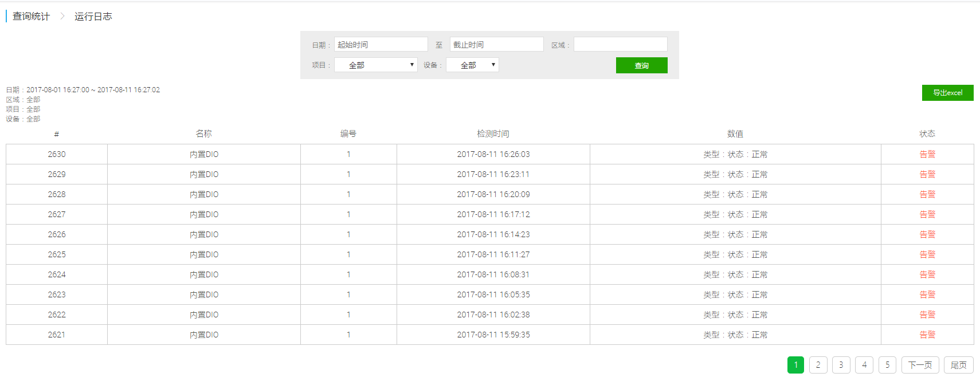Image resolution: width=980 pixels, height=385 pixels.
Task: Click the alarm status in row 2630
Action: 927,154
